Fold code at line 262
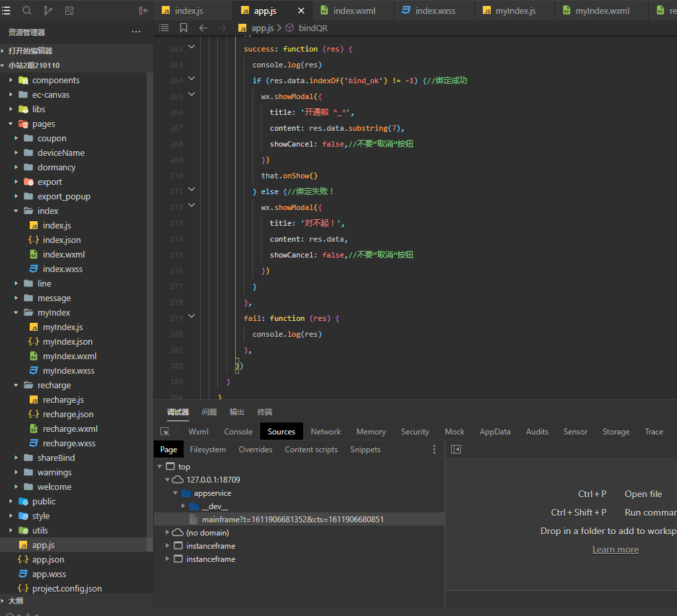This screenshot has height=616, width=677. tap(192, 47)
